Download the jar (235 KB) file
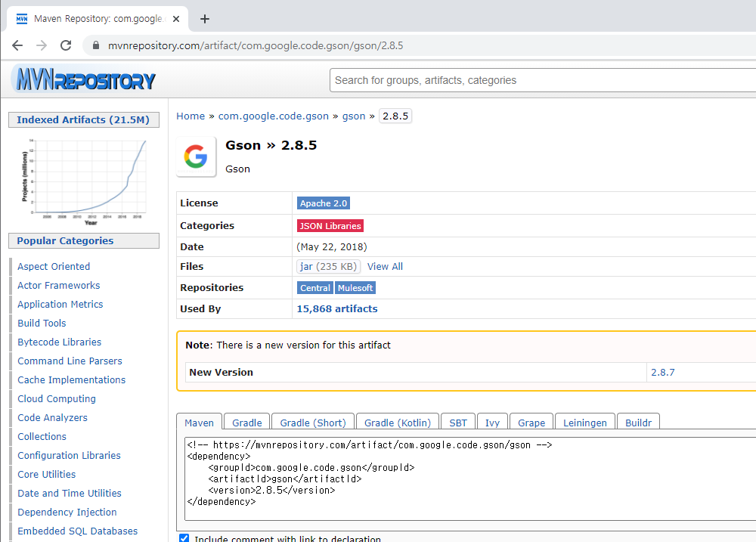The height and width of the screenshot is (542, 756). (x=328, y=266)
